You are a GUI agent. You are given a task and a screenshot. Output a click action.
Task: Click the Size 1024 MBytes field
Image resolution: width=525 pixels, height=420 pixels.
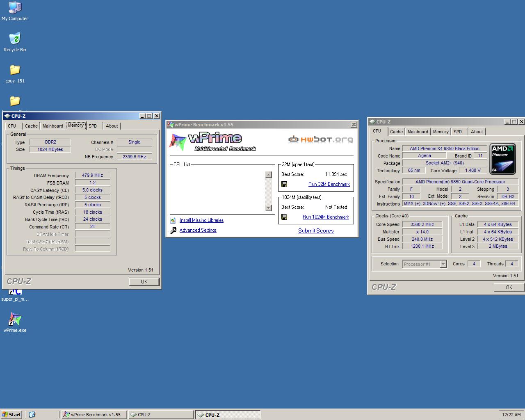(50, 149)
